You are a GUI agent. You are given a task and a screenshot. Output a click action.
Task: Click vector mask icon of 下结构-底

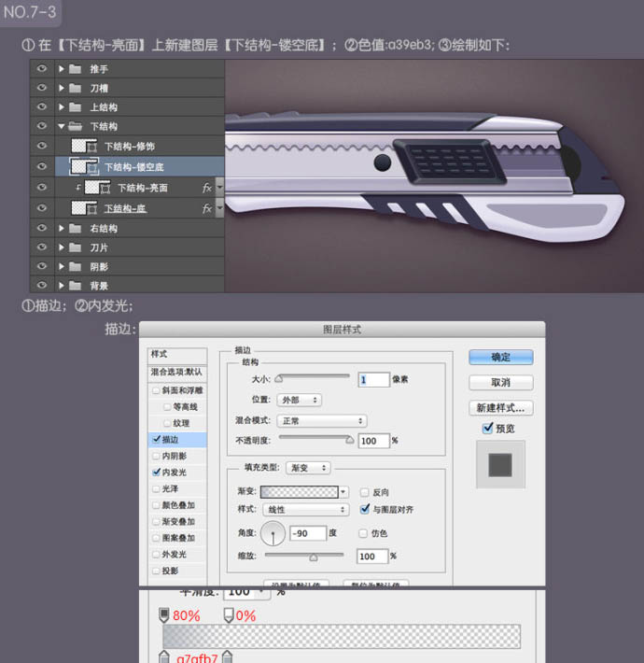tap(92, 210)
